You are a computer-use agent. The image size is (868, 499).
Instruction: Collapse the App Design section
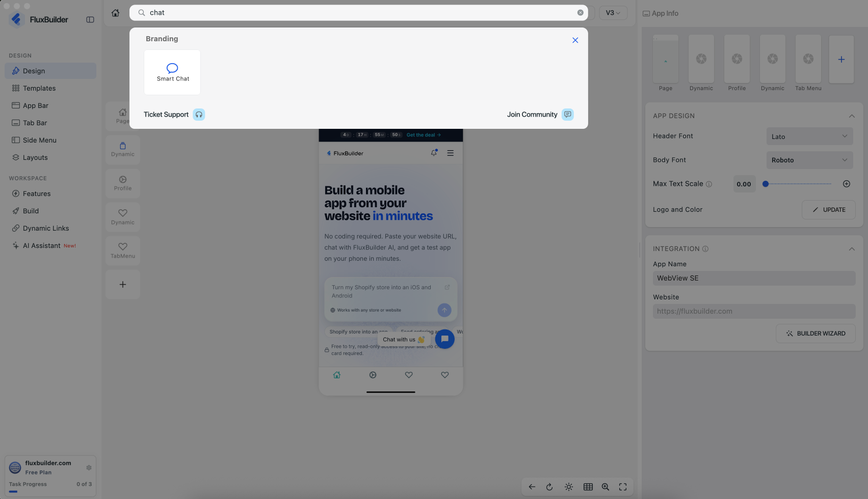pos(852,116)
